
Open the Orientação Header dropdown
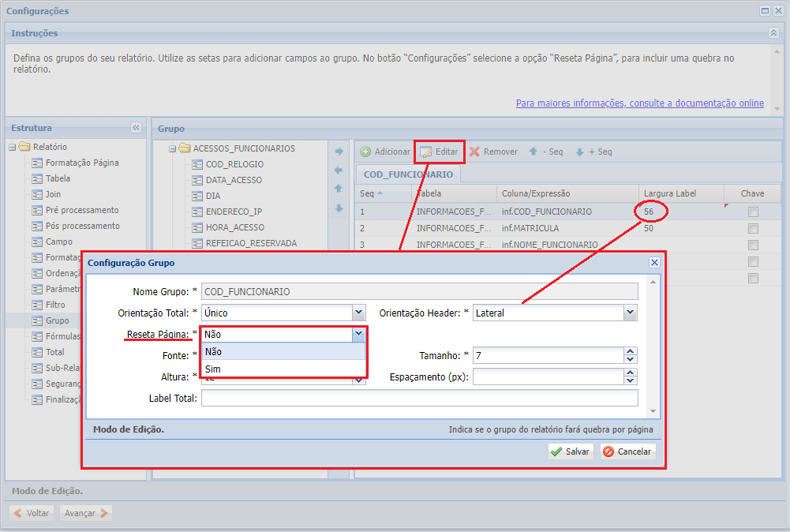coord(630,313)
